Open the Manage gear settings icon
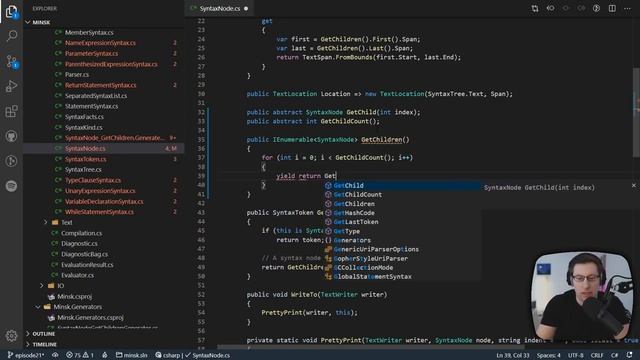The height and width of the screenshot is (360, 640). point(11,336)
